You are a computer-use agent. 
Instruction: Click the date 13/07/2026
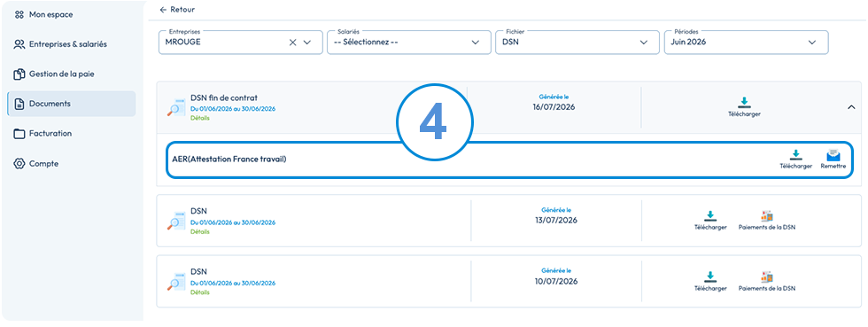click(556, 221)
